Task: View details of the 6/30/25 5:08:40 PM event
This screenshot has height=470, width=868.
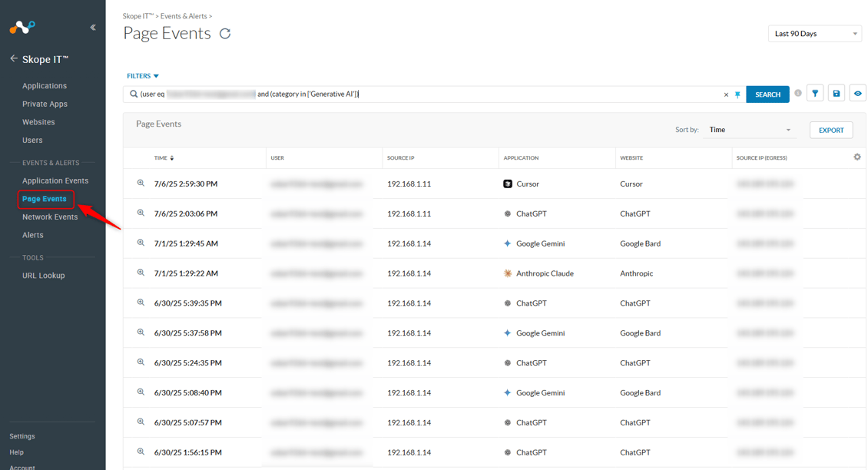Action: (x=141, y=392)
